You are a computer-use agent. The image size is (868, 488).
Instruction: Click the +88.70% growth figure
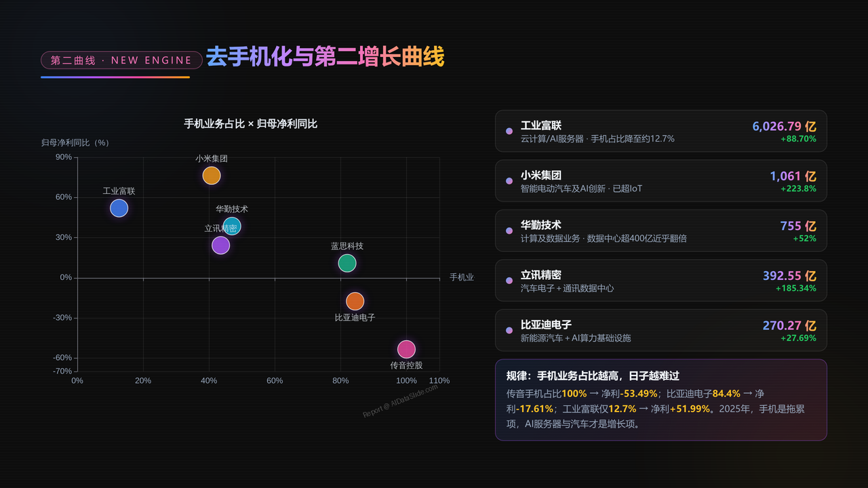click(x=798, y=139)
